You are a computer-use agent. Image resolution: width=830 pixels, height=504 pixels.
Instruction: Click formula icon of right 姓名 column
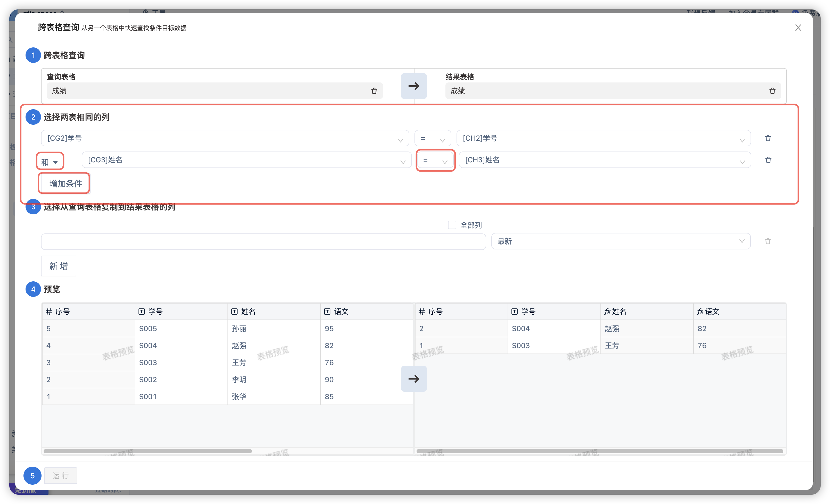coord(607,312)
